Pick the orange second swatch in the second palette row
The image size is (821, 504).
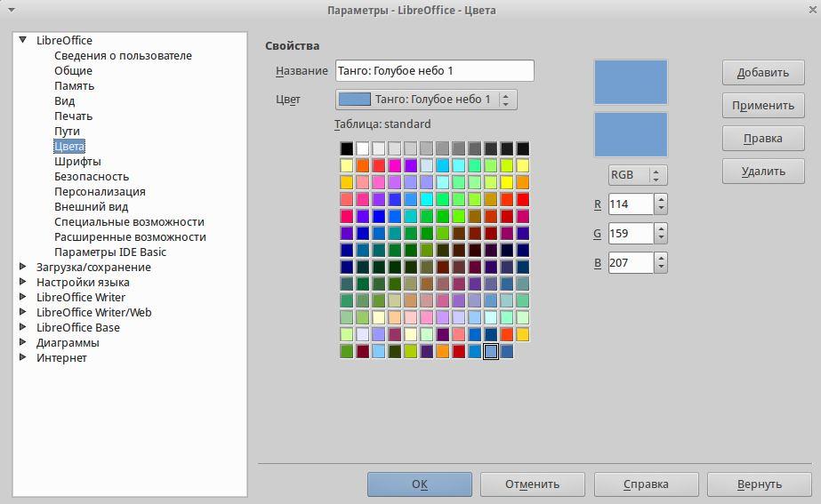coord(362,165)
